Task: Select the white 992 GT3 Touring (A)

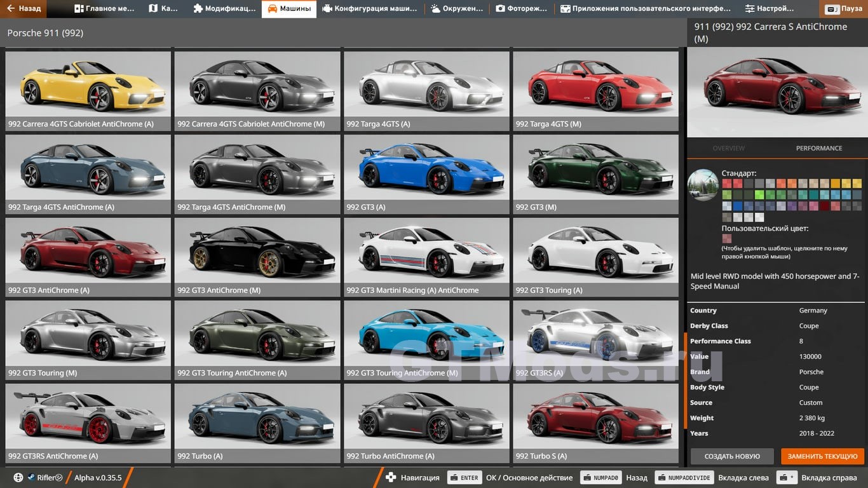Action: click(596, 257)
